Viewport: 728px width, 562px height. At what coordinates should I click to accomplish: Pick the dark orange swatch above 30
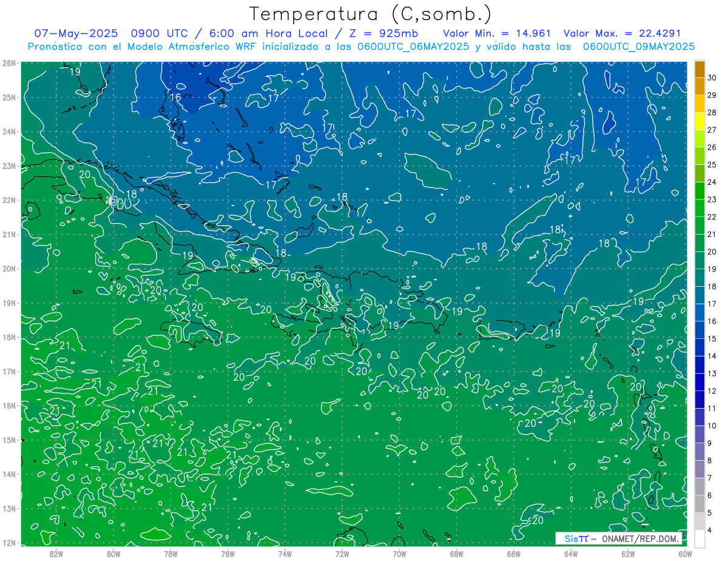(x=700, y=69)
